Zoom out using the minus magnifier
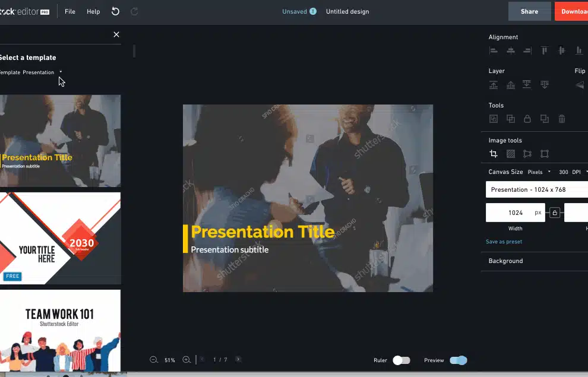The image size is (588, 377). (x=154, y=360)
